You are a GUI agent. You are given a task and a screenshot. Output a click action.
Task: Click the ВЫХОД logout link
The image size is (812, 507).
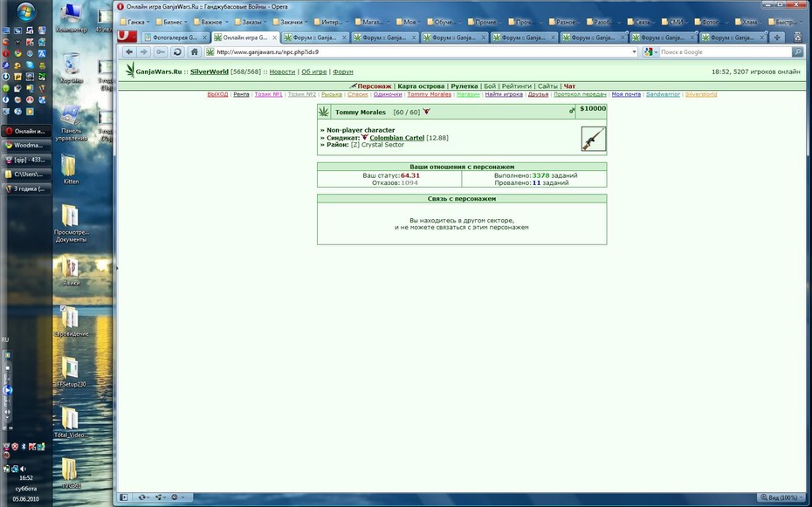point(217,94)
